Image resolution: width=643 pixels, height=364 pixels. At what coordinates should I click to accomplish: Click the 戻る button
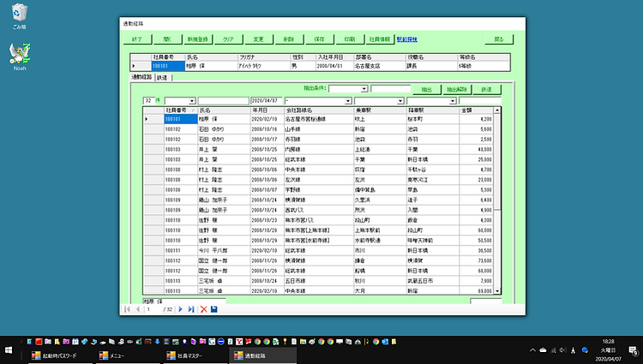point(499,39)
